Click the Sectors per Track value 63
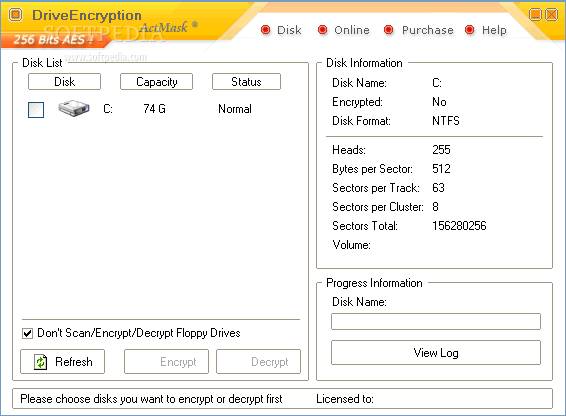This screenshot has height=416, width=566. pyautogui.click(x=438, y=188)
